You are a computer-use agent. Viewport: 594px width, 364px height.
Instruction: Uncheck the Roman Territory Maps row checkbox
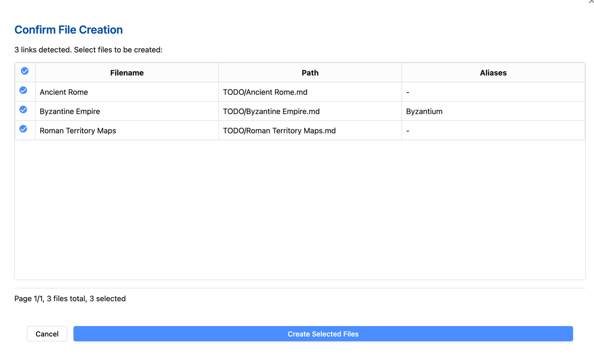pos(23,129)
